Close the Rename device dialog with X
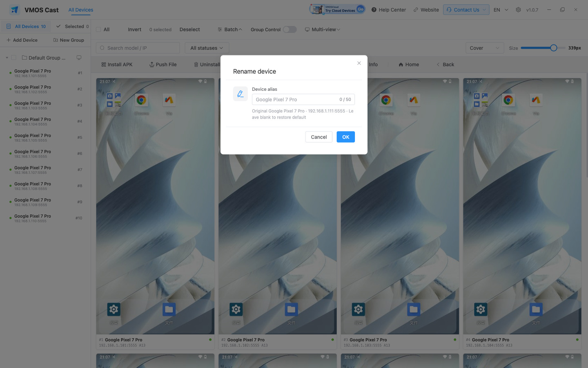588x368 pixels. click(x=359, y=63)
